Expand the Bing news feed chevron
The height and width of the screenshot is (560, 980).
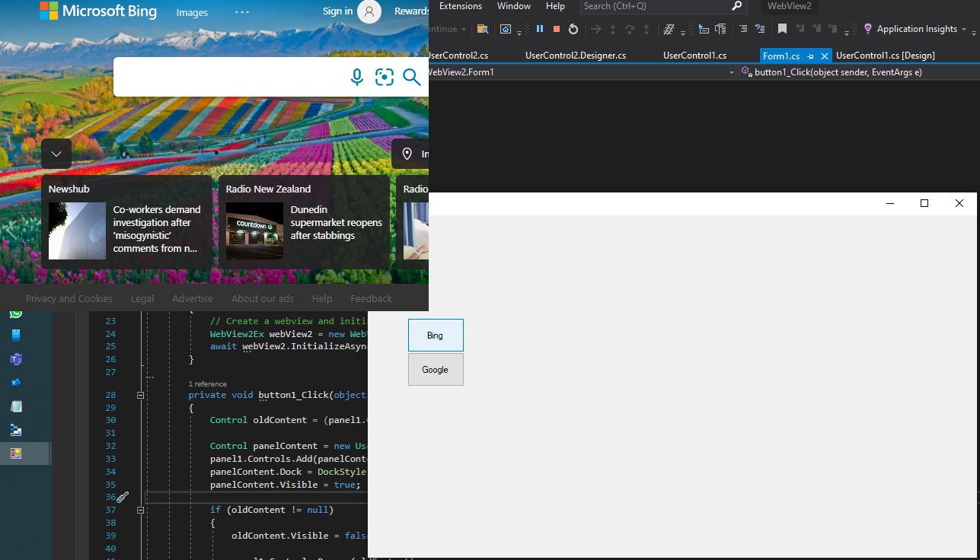pos(56,153)
